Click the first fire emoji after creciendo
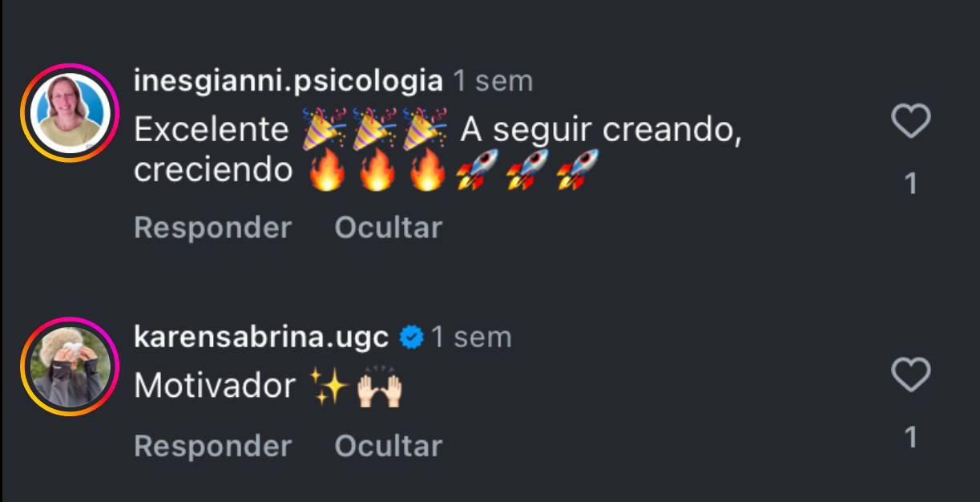980x502 pixels. click(327, 169)
